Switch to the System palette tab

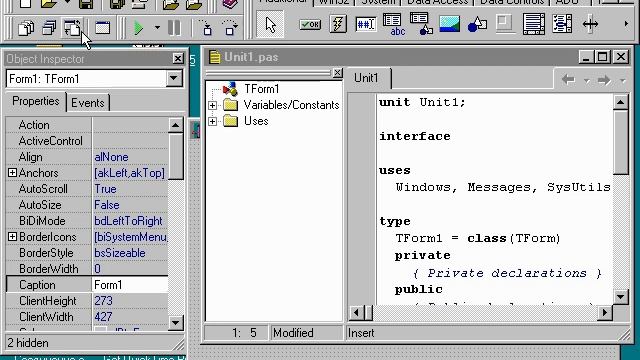378,2
